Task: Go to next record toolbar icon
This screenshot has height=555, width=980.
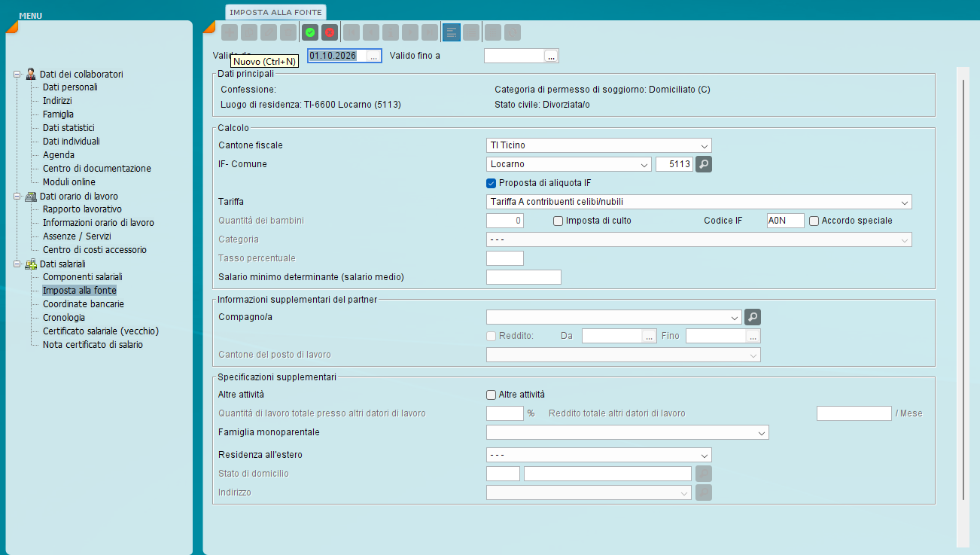Action: click(x=410, y=32)
